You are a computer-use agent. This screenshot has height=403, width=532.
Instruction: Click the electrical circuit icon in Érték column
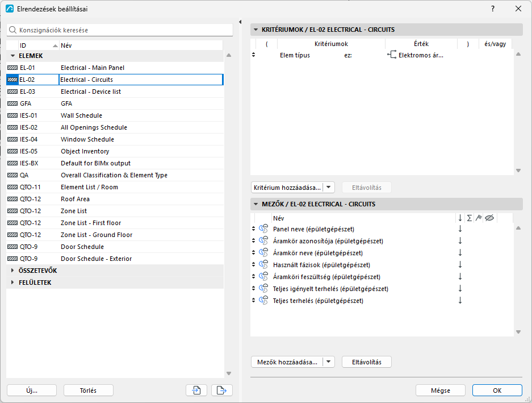pos(392,55)
